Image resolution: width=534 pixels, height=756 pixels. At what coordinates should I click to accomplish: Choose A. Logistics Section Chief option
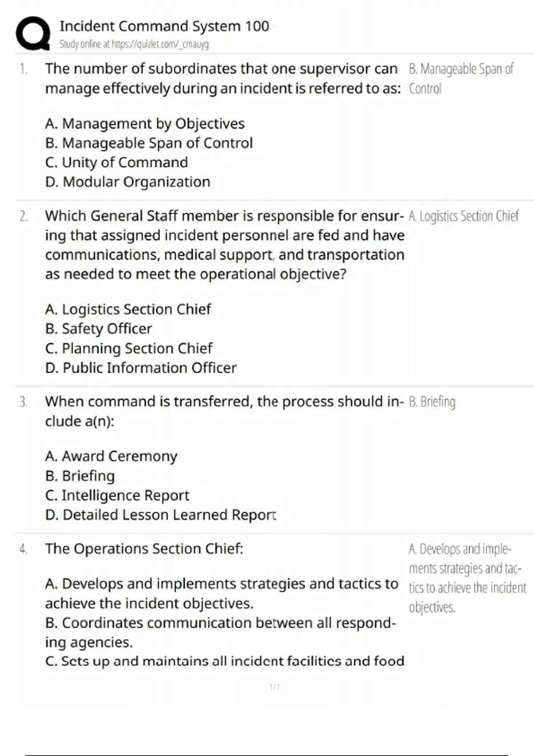[x=128, y=309]
